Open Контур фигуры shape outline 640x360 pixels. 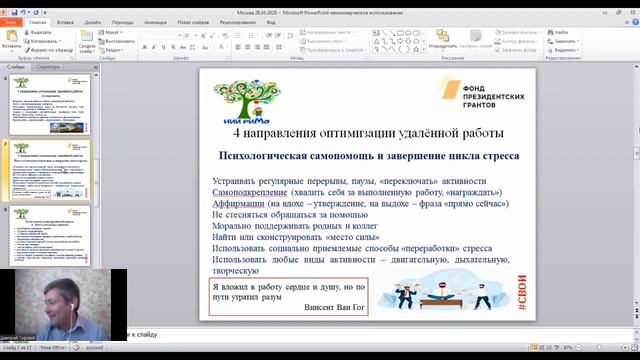tap(516, 41)
